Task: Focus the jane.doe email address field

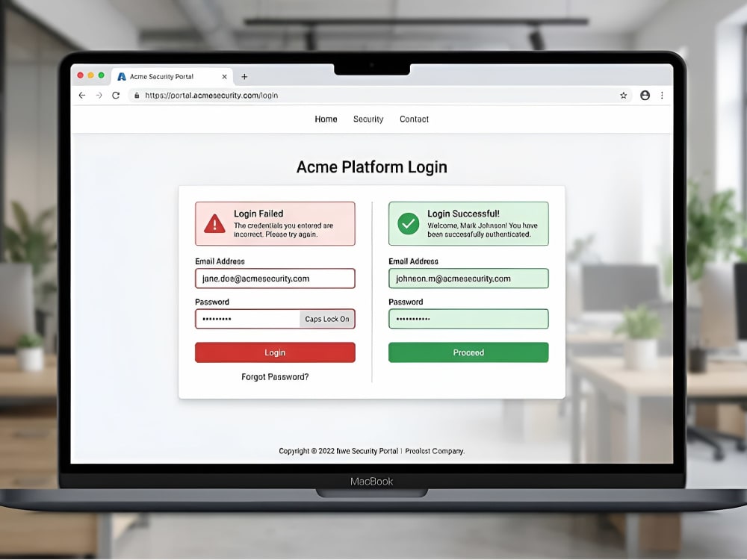Action: point(275,279)
